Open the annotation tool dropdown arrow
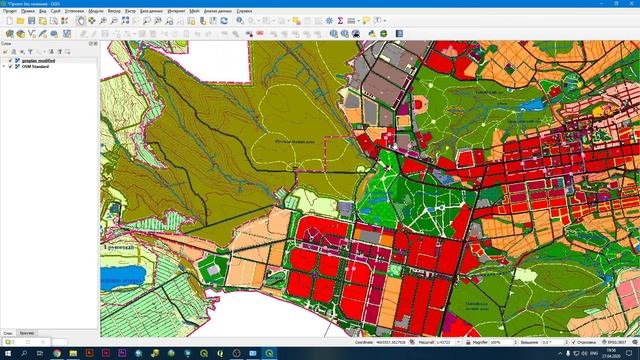640x360 pixels. click(384, 21)
